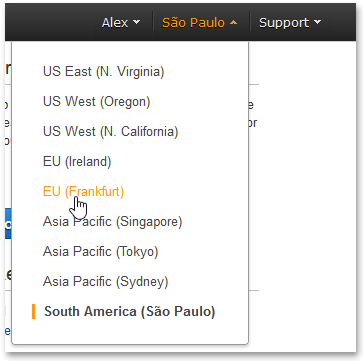Click the current South America (São Paulo) region

pos(130,312)
